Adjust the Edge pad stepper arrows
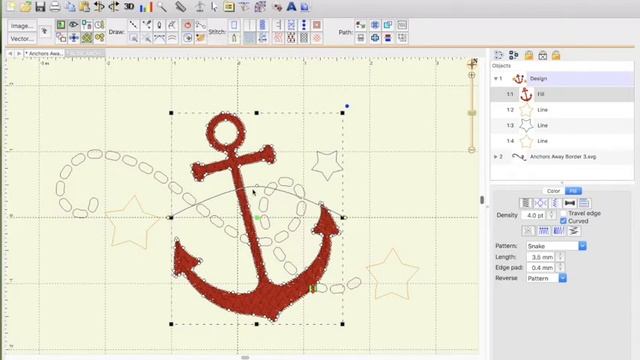Viewport: 640px width, 360px height. click(x=560, y=267)
